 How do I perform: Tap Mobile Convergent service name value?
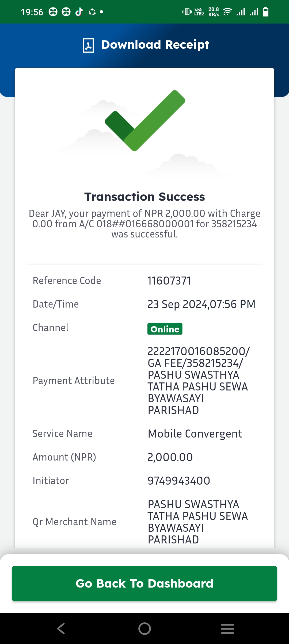pyautogui.click(x=195, y=434)
